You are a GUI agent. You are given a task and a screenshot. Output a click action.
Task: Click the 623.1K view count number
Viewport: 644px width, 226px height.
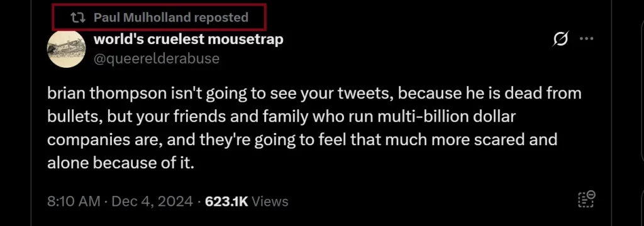click(226, 202)
